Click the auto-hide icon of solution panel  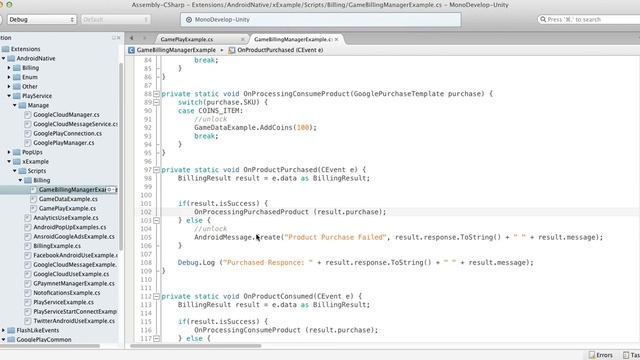point(114,38)
